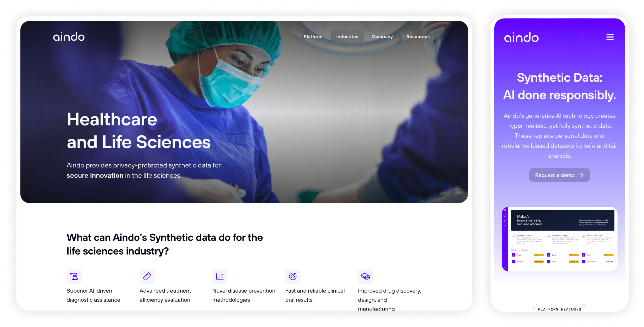The width and height of the screenshot is (644, 327).
Task: Select the ruler icon for treatment efficiency evaluation
Action: click(x=147, y=276)
